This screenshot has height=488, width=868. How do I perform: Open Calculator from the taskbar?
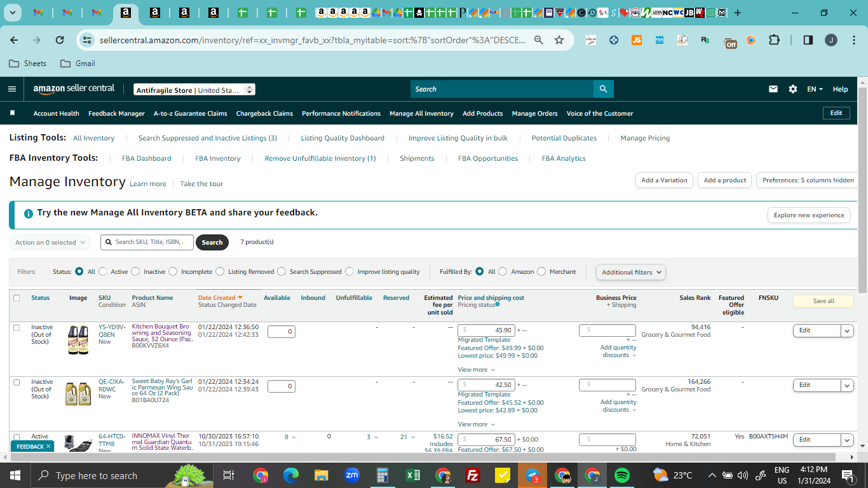pyautogui.click(x=383, y=475)
